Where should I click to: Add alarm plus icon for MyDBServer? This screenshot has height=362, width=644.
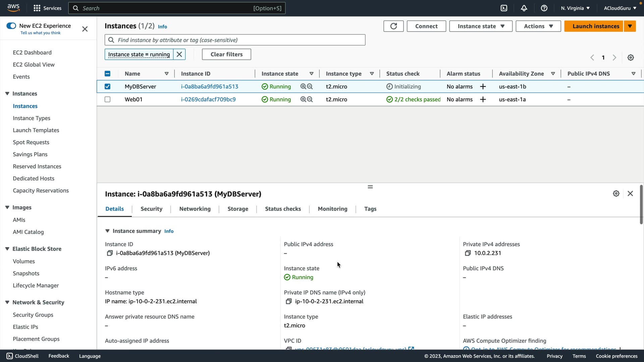click(483, 86)
